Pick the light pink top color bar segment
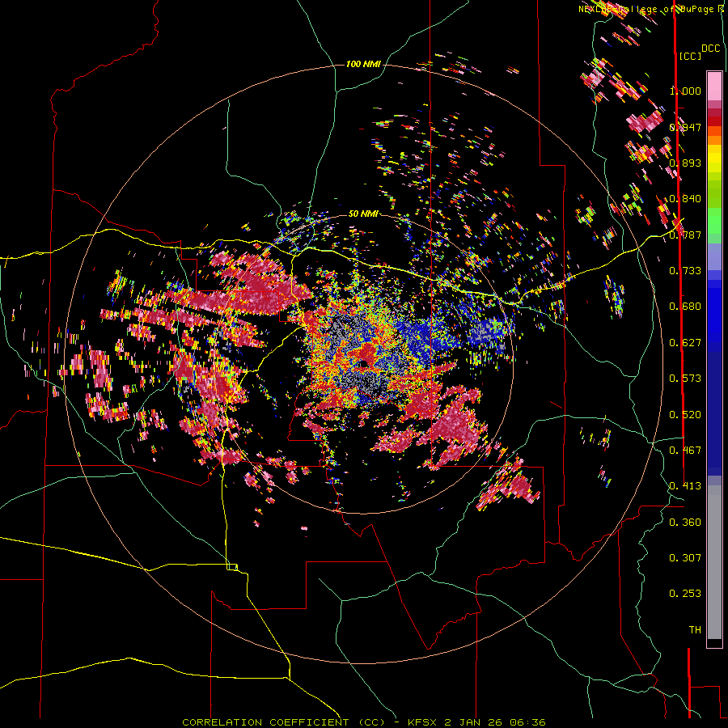Image resolution: width=728 pixels, height=728 pixels. point(714,86)
